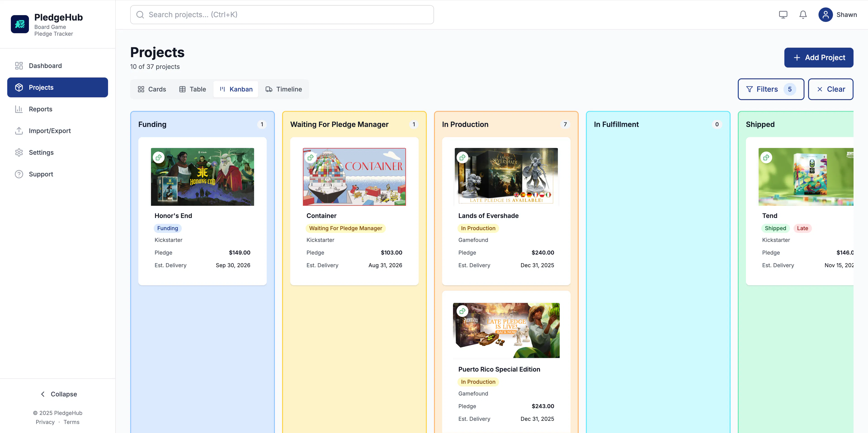Viewport: 868px width, 433px height.
Task: Open Honor's End project title
Action: tap(173, 216)
